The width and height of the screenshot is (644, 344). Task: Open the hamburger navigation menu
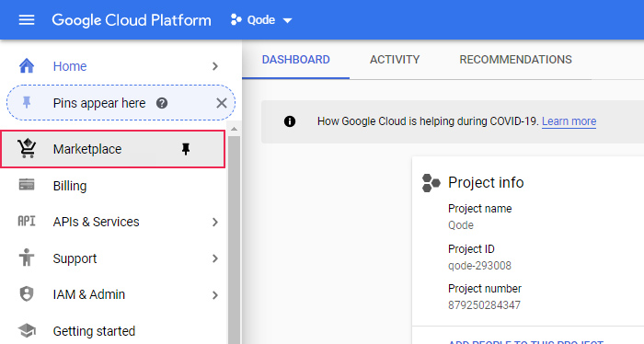point(27,19)
